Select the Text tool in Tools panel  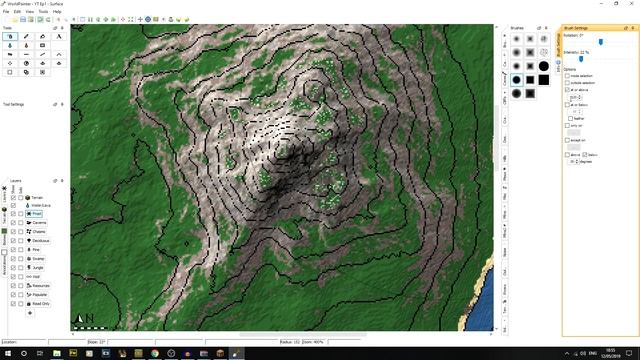[59, 36]
